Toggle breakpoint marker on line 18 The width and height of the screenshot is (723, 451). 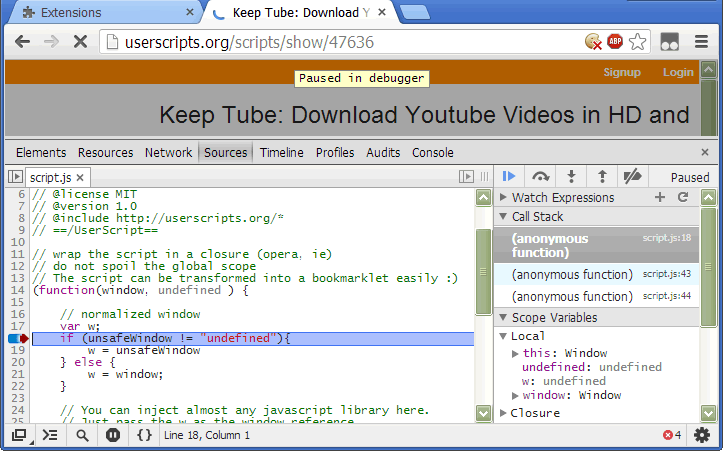[x=18, y=338]
